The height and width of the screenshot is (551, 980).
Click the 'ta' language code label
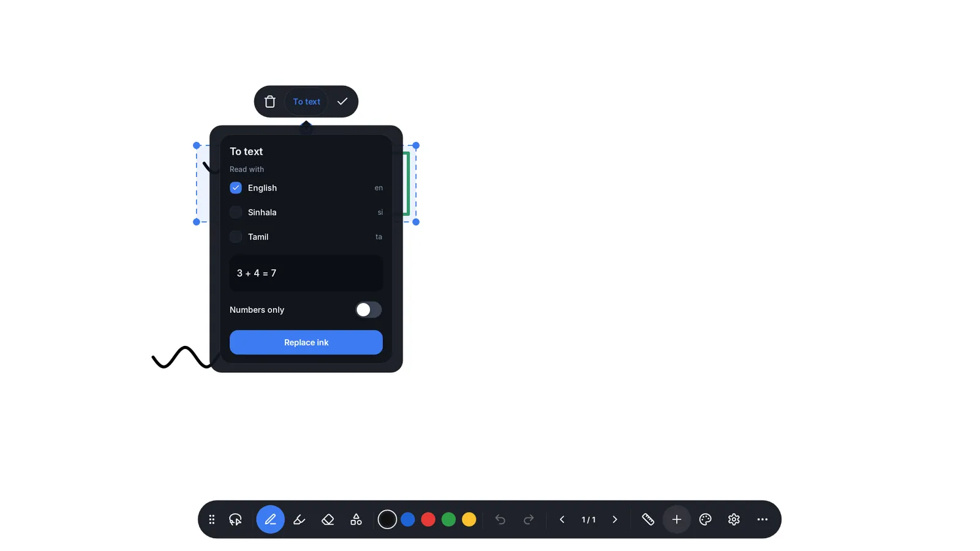pos(379,237)
